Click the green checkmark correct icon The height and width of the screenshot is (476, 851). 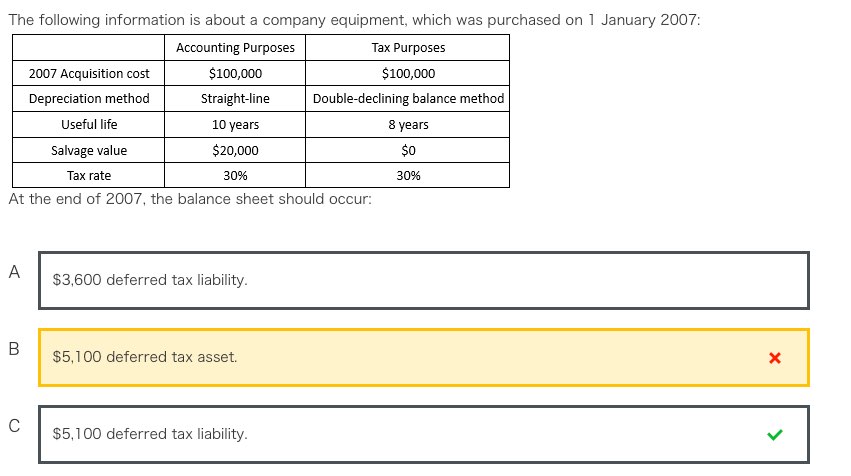point(774,434)
